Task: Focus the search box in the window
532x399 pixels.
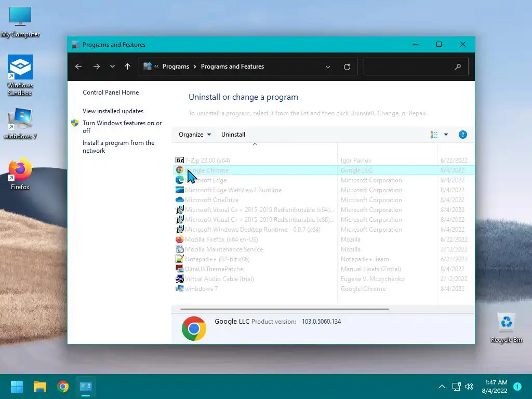Action: 416,66
